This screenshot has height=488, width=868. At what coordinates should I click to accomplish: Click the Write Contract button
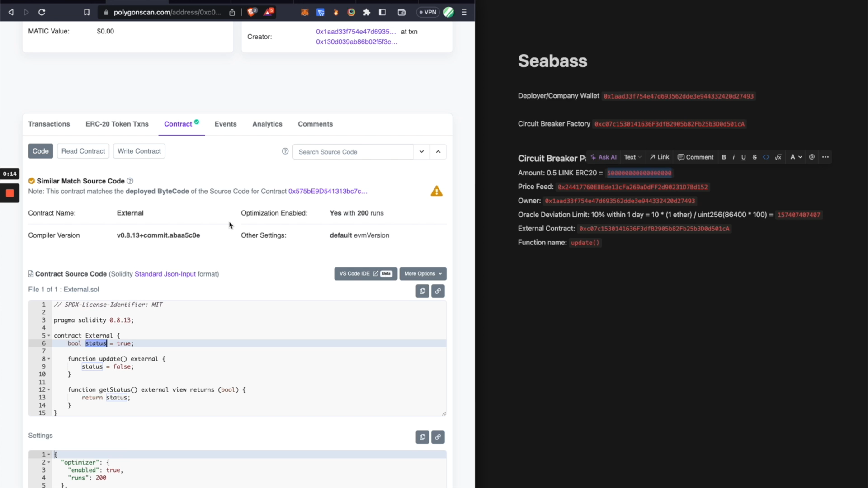(x=139, y=151)
